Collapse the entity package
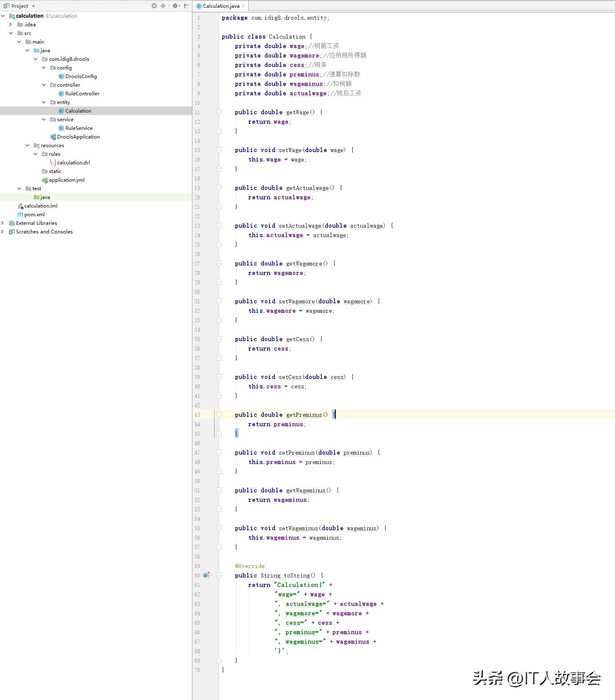 [44, 102]
